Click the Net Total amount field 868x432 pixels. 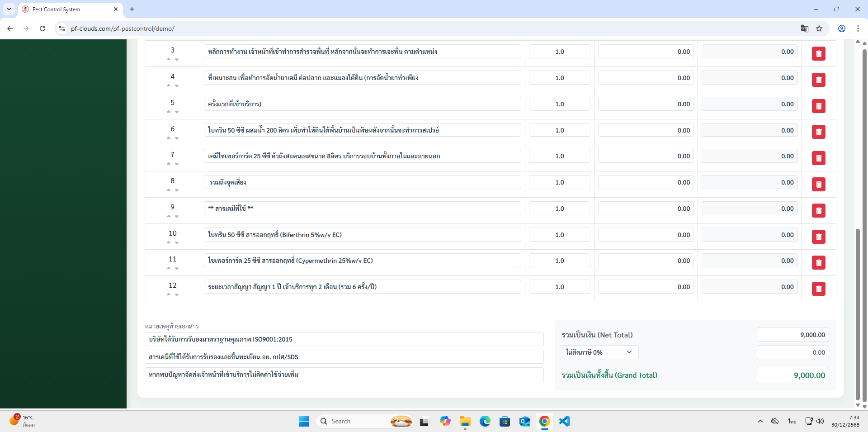(x=792, y=335)
